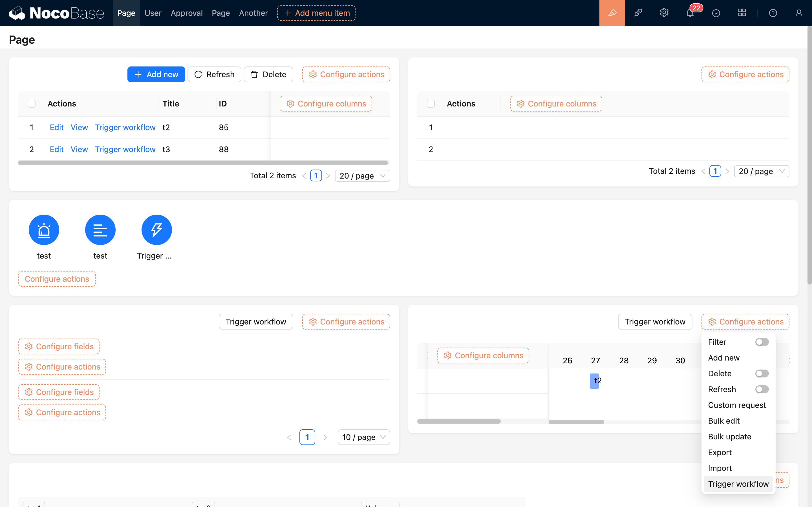Screen dimensions: 812x507
Task: Click Trigger workflow link on row t2
Action: [x=125, y=127]
